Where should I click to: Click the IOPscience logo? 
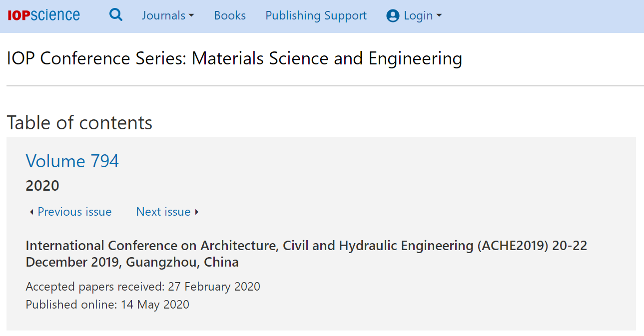[x=43, y=15]
